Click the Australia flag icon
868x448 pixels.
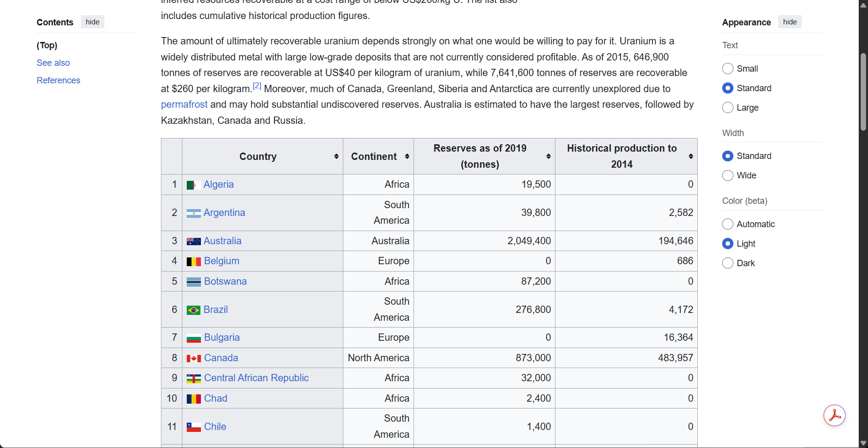click(193, 241)
